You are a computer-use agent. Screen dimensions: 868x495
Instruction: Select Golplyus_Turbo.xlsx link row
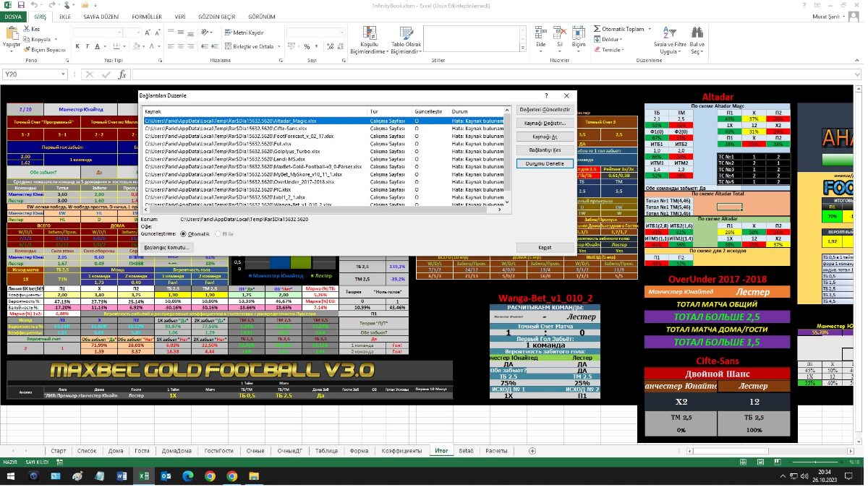[x=323, y=151]
